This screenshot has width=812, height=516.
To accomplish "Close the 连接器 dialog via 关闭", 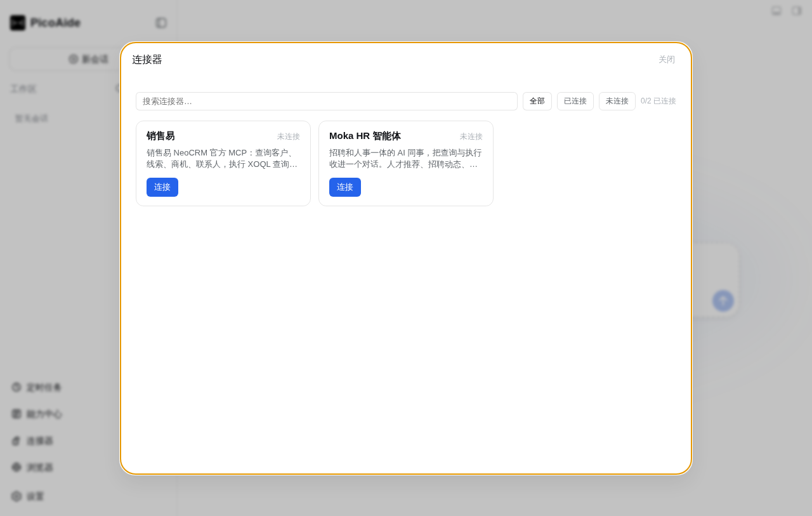I will click(x=667, y=60).
